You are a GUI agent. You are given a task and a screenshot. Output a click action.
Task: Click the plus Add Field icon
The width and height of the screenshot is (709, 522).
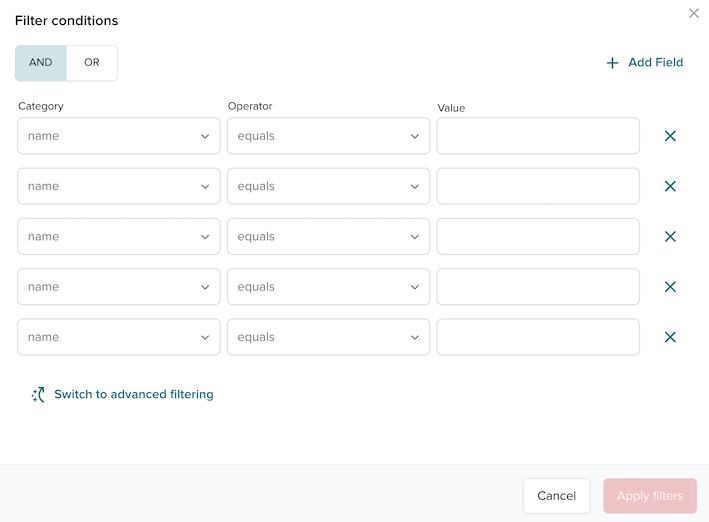pyautogui.click(x=613, y=63)
